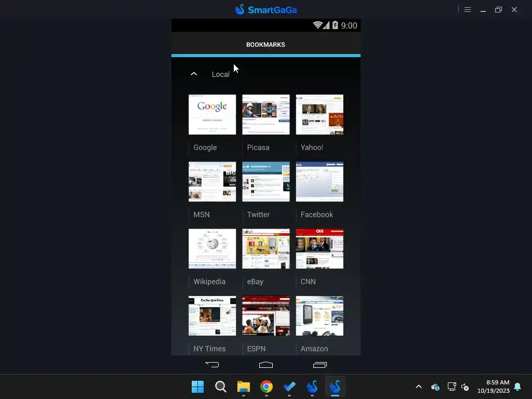Open Windows taskbar search
Image resolution: width=532 pixels, height=399 pixels.
pos(220,387)
